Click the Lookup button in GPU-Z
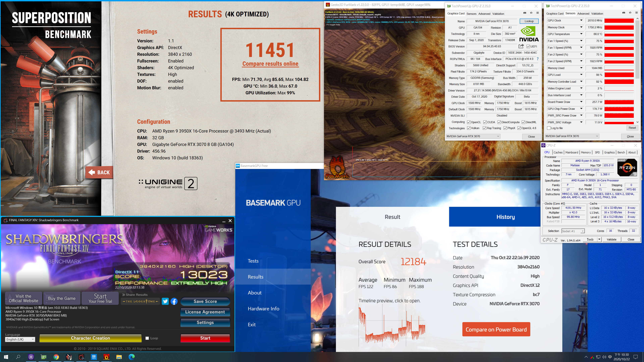This screenshot has height=362, width=644. click(529, 21)
